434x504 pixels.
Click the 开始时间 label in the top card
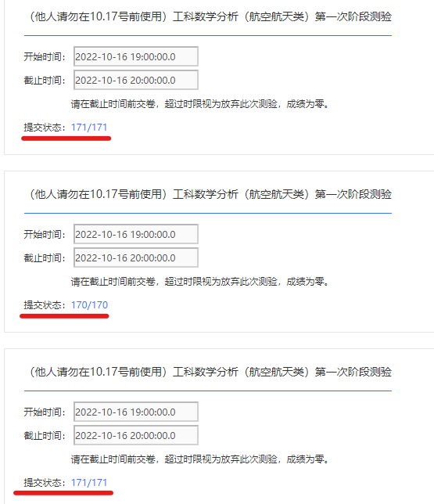pyautogui.click(x=45, y=56)
